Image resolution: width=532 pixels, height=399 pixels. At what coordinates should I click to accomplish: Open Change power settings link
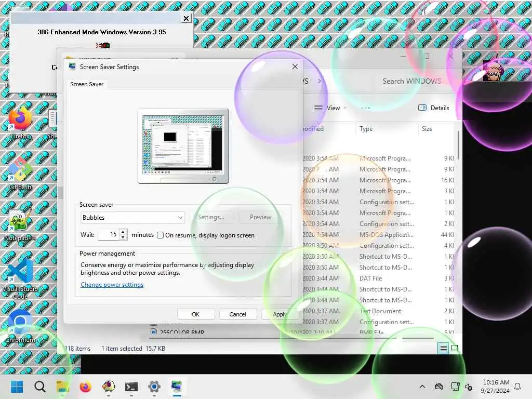(112, 285)
